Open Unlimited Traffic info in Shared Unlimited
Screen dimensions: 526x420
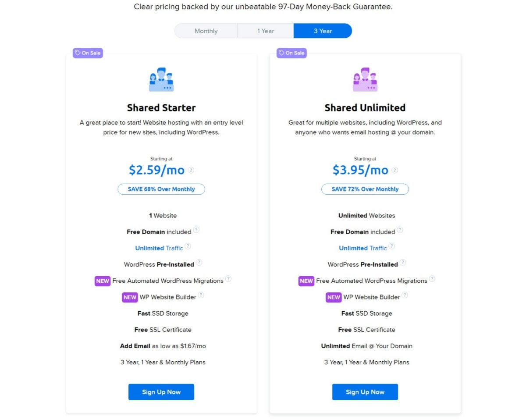(392, 246)
